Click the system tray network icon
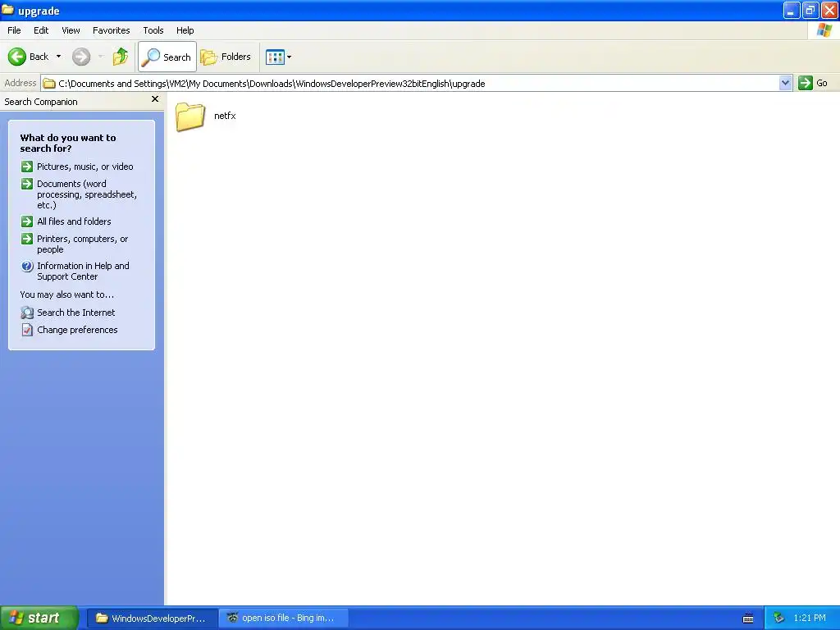This screenshot has width=840, height=630. [778, 619]
